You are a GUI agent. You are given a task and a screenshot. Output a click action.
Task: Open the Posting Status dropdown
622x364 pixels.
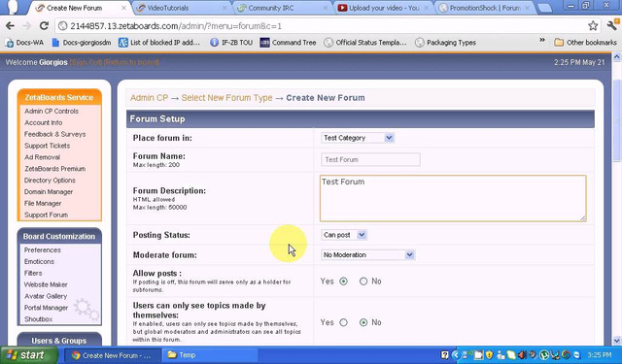[x=344, y=235]
